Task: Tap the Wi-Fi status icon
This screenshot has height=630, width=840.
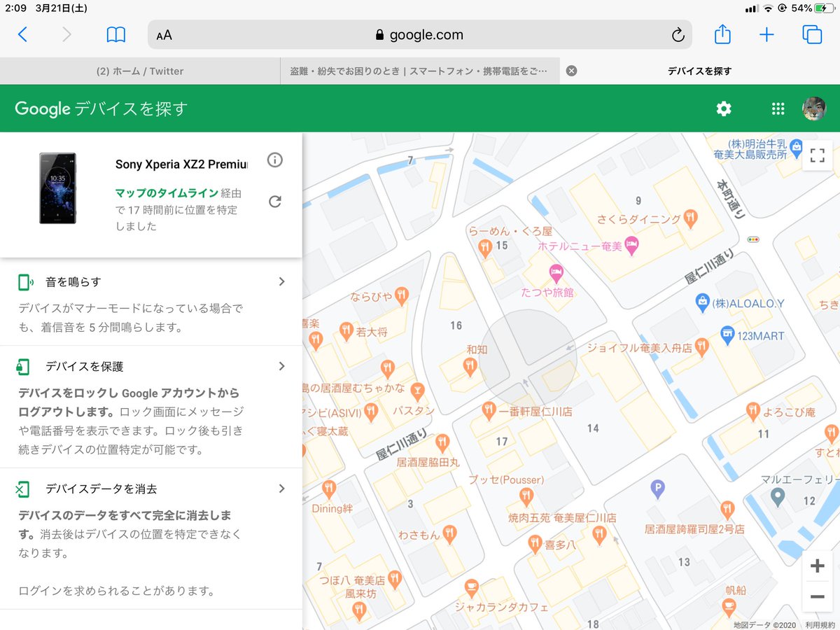Action: tap(768, 8)
